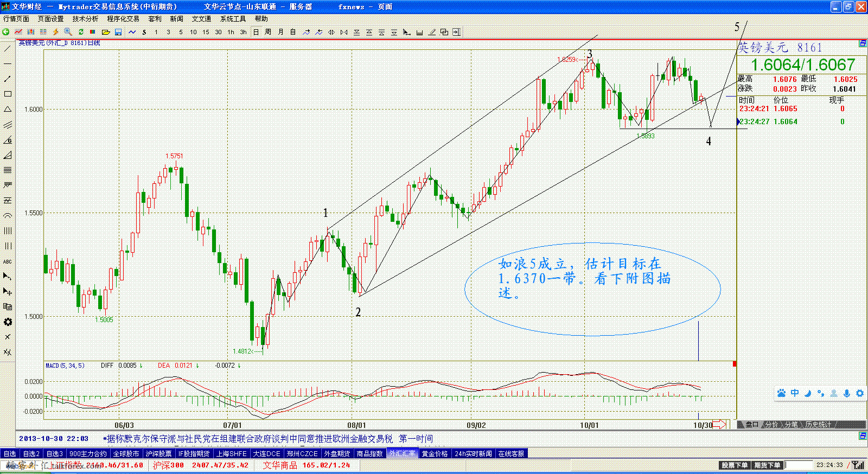
Task: Switch to 分价 tab
Action: pyautogui.click(x=771, y=424)
